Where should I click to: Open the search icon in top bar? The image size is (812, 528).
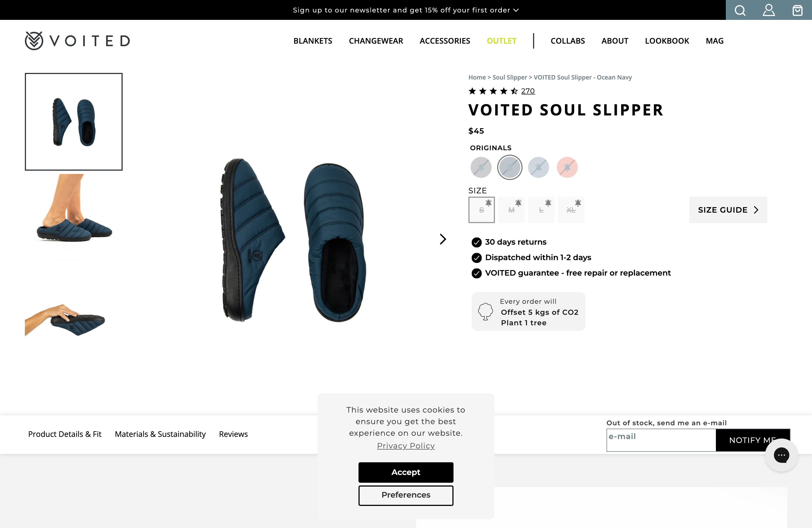coord(740,10)
